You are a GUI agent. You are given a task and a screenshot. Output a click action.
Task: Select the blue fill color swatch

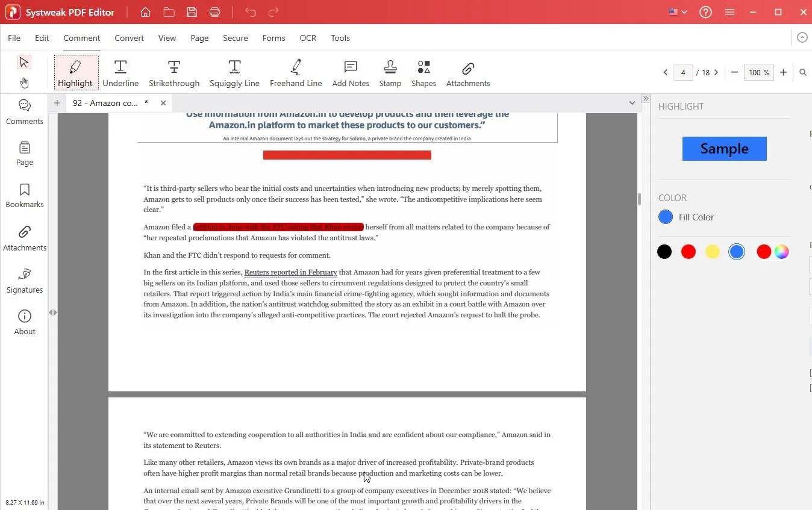[x=737, y=251]
